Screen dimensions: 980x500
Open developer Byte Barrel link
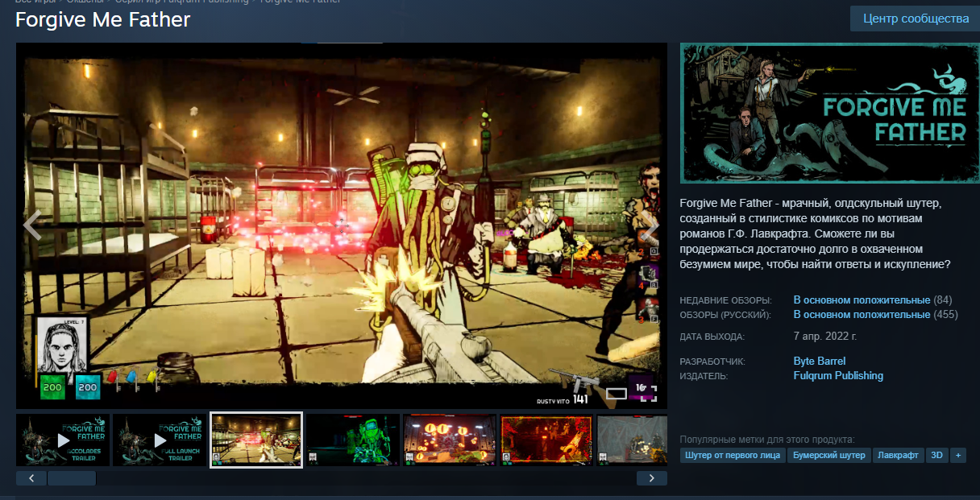(x=820, y=362)
